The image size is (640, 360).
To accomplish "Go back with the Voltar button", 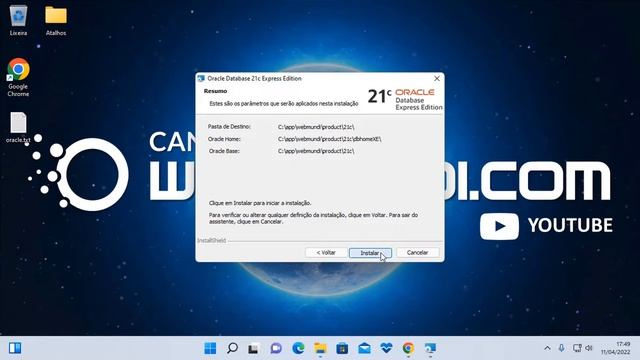I will click(x=326, y=253).
